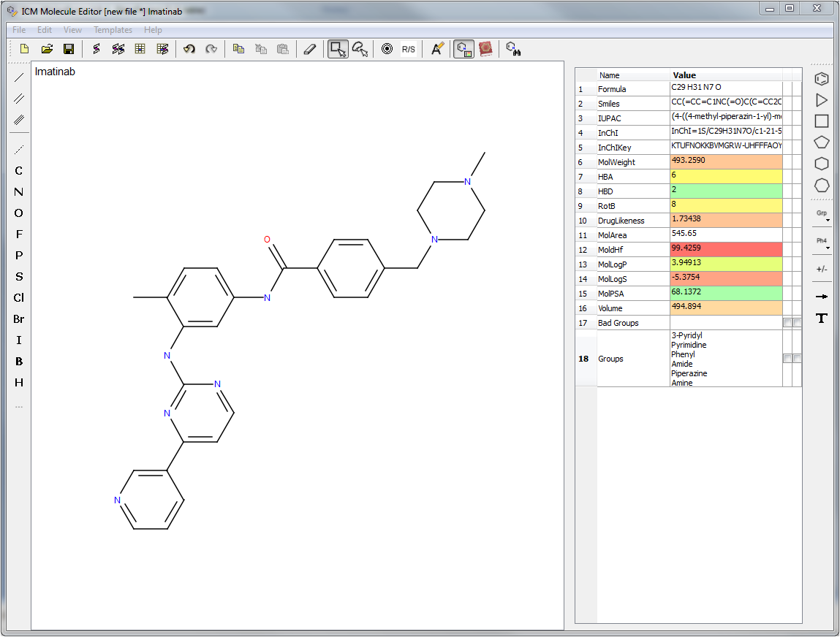Click the Name column header
840x637 pixels.
coord(633,75)
